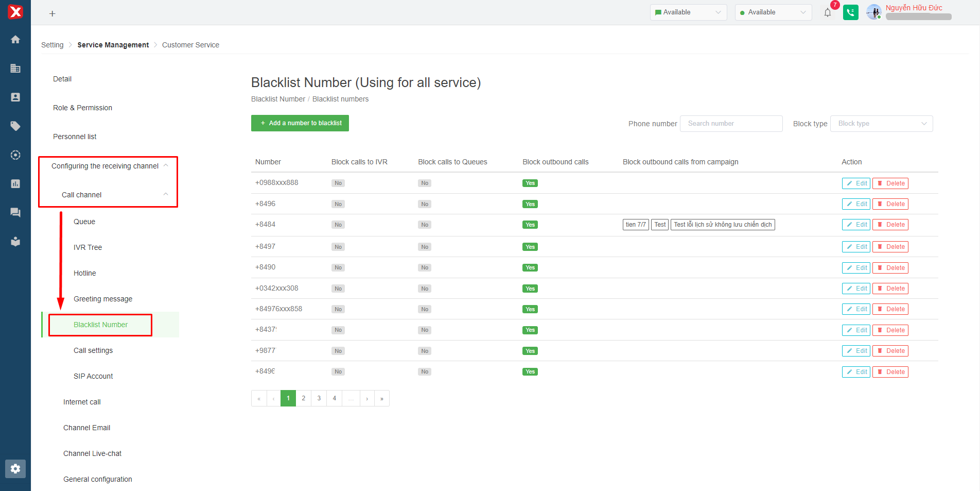This screenshot has width=980, height=491.
Task: Click the phone number search field
Action: 731,124
